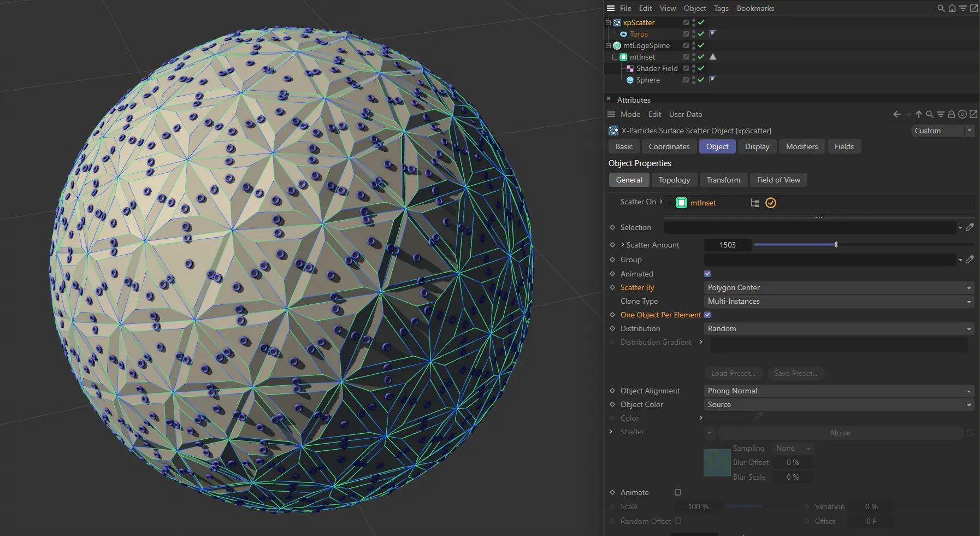The width and height of the screenshot is (980, 536).
Task: Click the Torus object icon
Action: [624, 34]
